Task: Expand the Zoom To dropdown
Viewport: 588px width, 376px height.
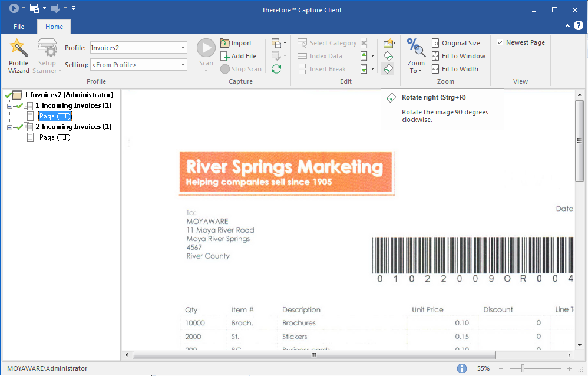Action: point(416,71)
